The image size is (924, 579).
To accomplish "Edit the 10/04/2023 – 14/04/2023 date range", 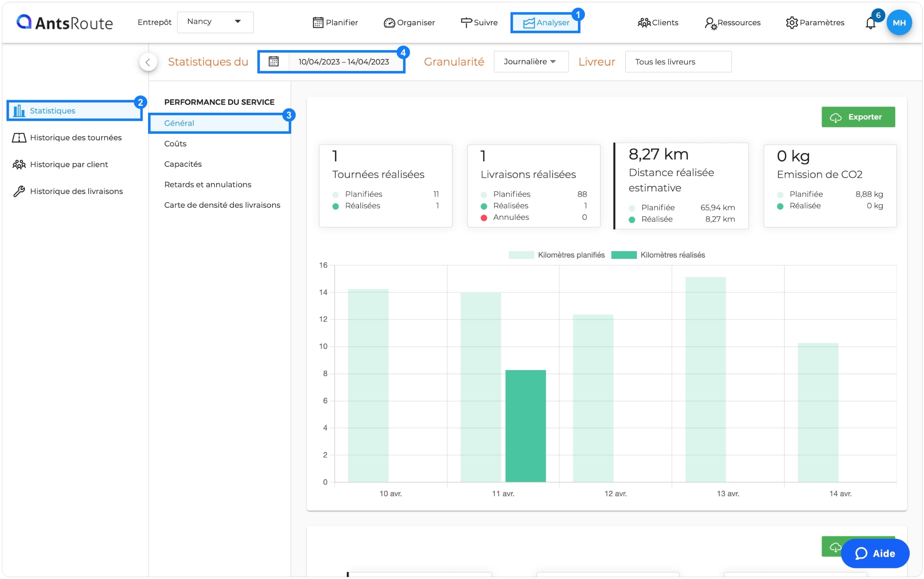I will pyautogui.click(x=343, y=62).
